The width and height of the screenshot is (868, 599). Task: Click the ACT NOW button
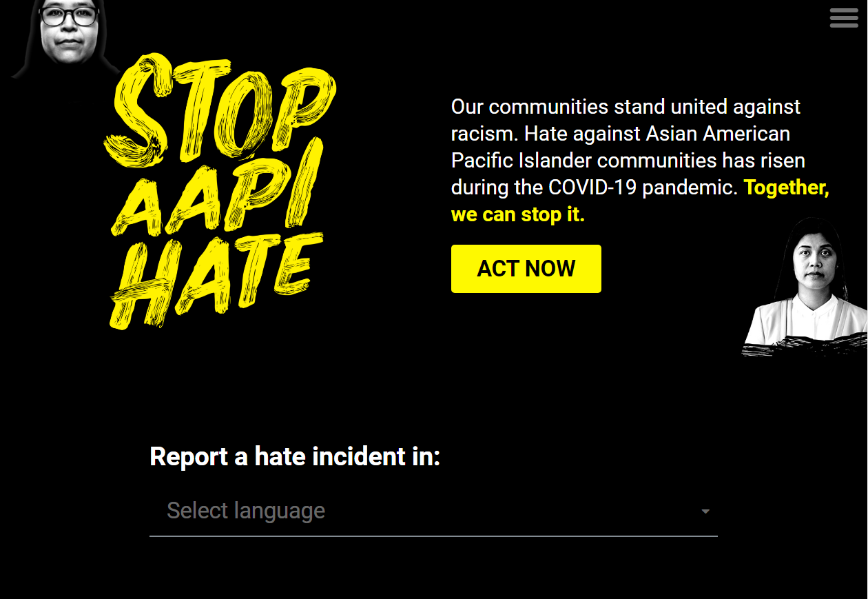pos(526,269)
